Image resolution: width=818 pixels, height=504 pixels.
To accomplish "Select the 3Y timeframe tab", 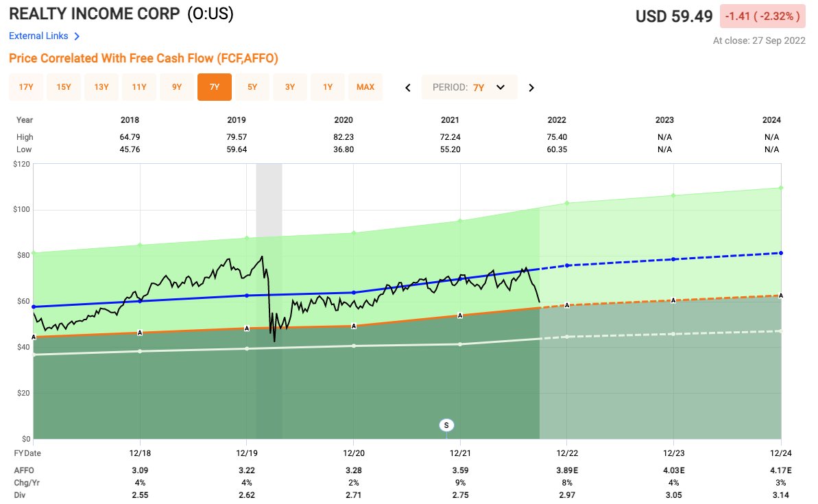I will [290, 87].
